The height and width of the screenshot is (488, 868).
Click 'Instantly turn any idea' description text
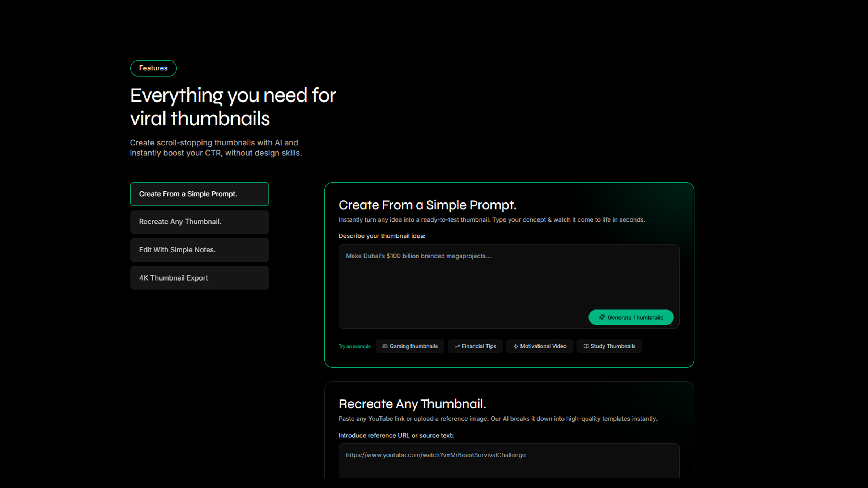pyautogui.click(x=492, y=220)
